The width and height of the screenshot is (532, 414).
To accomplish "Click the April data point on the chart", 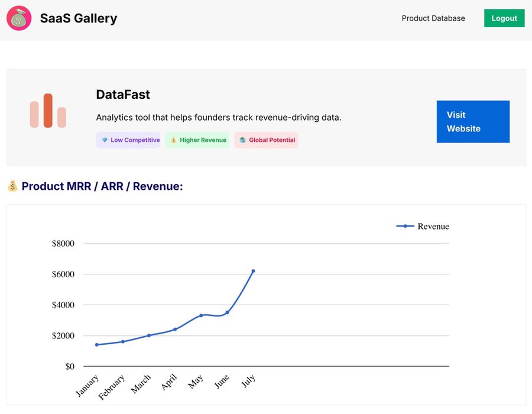I will tap(175, 329).
